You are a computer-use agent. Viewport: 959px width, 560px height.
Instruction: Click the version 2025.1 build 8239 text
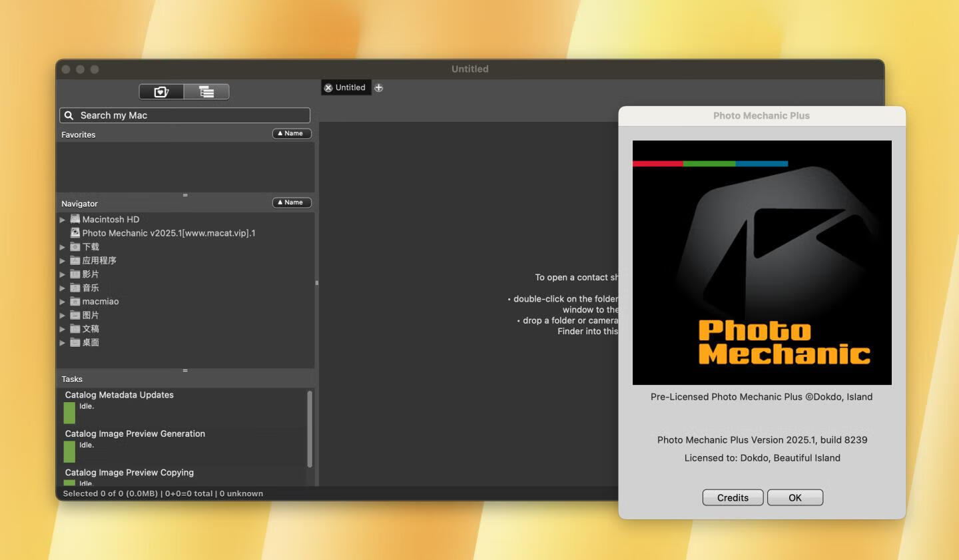pos(762,439)
